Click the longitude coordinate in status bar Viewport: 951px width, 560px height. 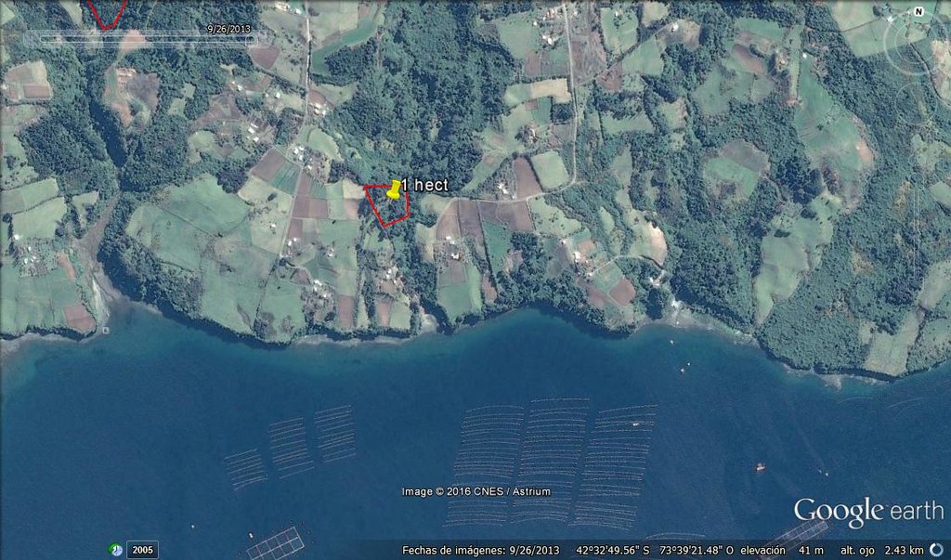pyautogui.click(x=697, y=551)
